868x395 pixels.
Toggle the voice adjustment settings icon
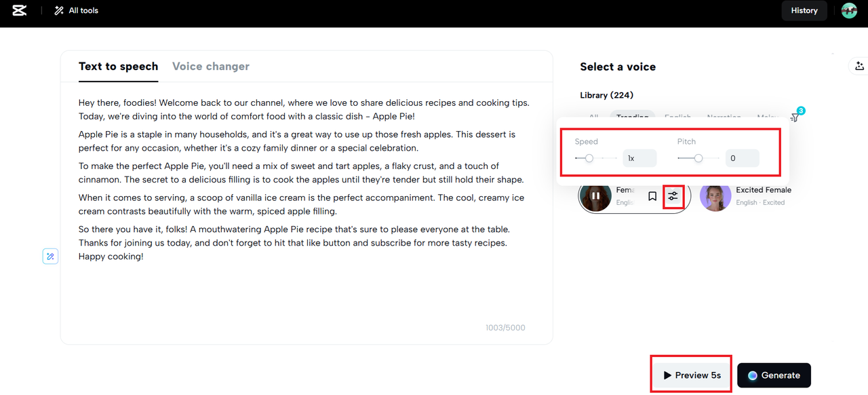673,196
